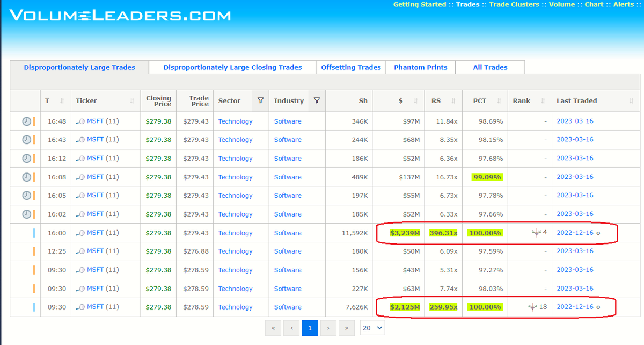
Task: Sort using the RS column arrows
Action: [x=453, y=101]
